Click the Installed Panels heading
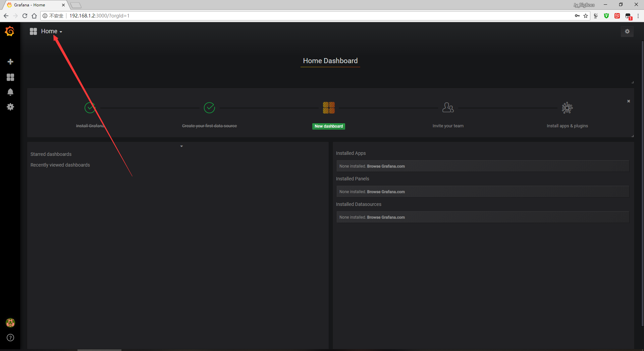This screenshot has height=351, width=644. (353, 179)
